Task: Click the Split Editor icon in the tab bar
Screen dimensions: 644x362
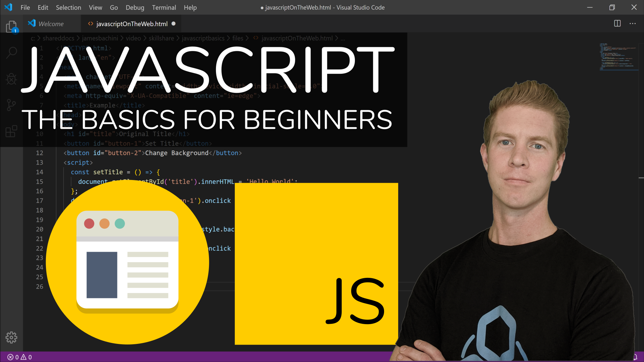Action: coord(617,23)
